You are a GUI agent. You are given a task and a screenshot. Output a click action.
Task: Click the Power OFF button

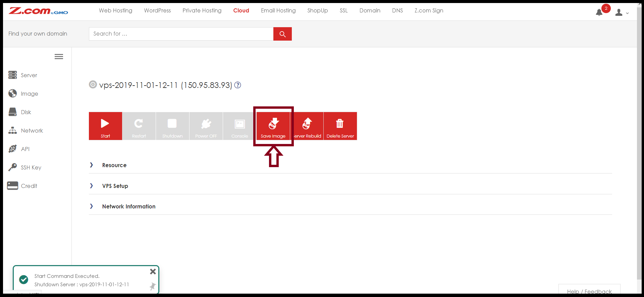[x=206, y=126]
